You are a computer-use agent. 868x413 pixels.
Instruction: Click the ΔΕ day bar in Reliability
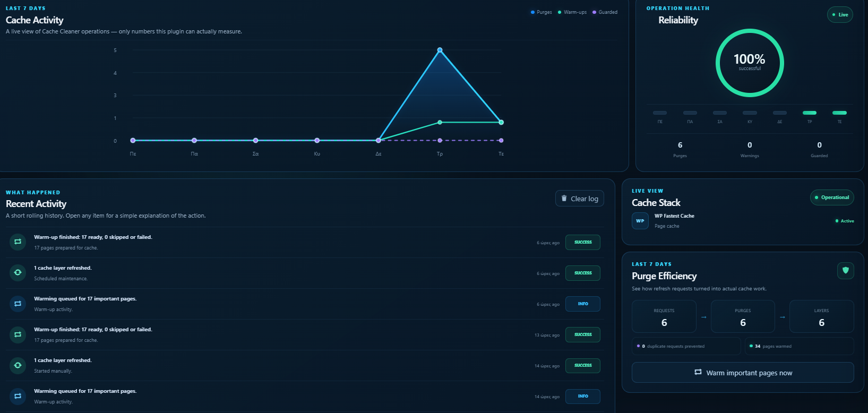coord(780,113)
